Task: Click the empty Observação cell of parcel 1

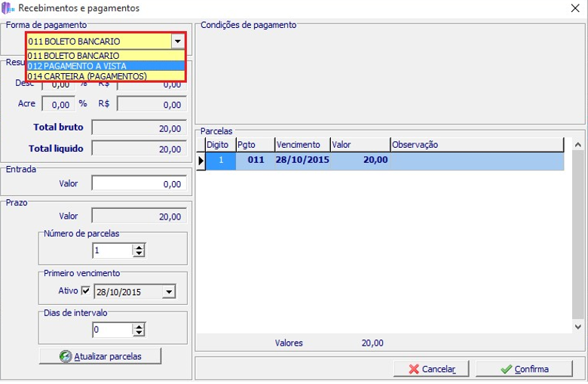Action: coord(477,161)
